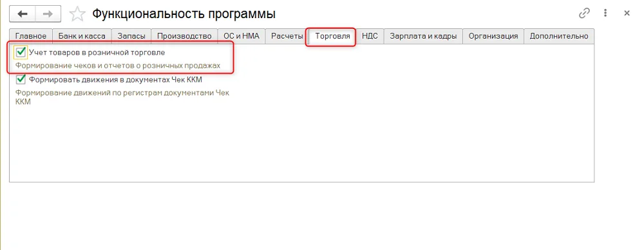Copy link using the chain icon
644x250 pixels.
click(x=584, y=13)
